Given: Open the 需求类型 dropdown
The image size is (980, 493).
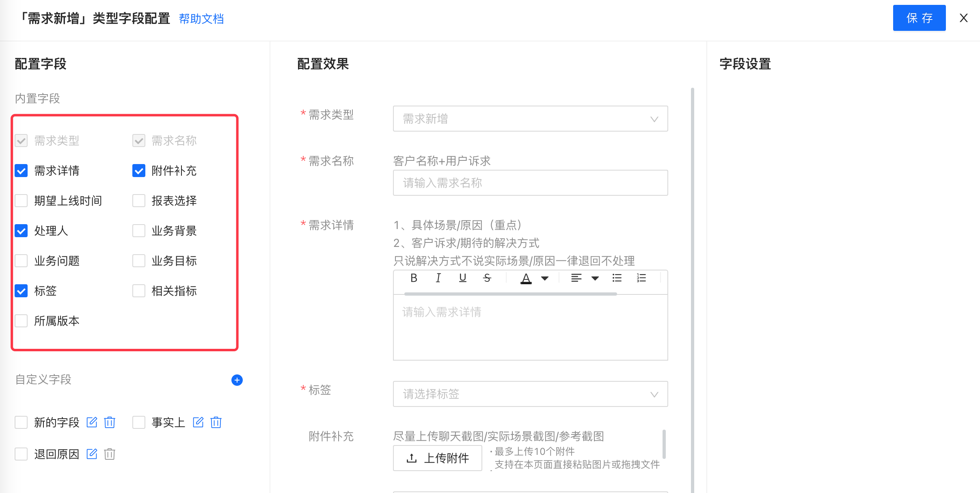Looking at the screenshot, I should click(530, 119).
